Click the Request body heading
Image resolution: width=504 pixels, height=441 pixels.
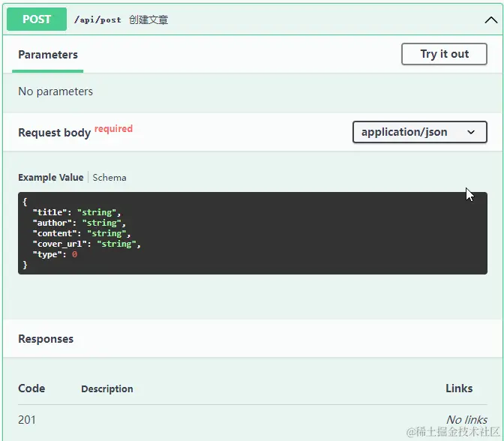click(55, 133)
